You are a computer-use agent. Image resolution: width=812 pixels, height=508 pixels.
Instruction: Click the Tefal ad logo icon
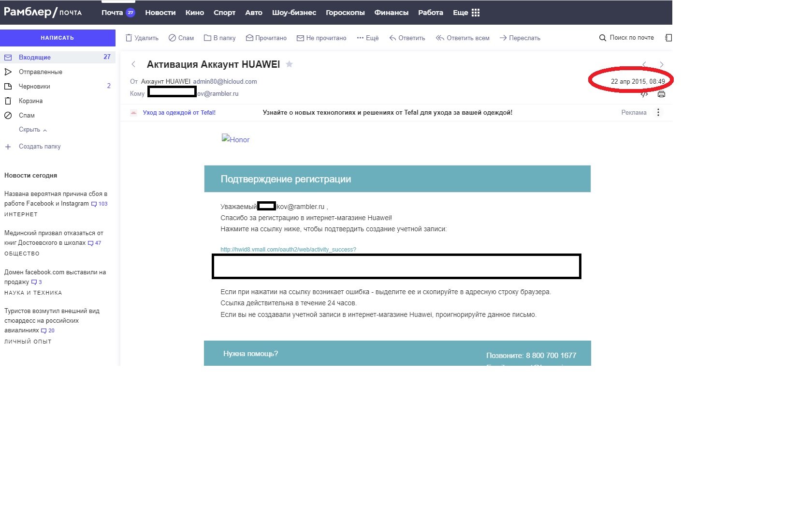pos(133,113)
